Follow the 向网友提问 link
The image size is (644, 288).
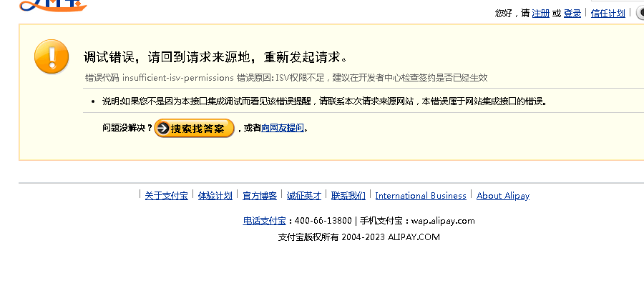coord(283,128)
